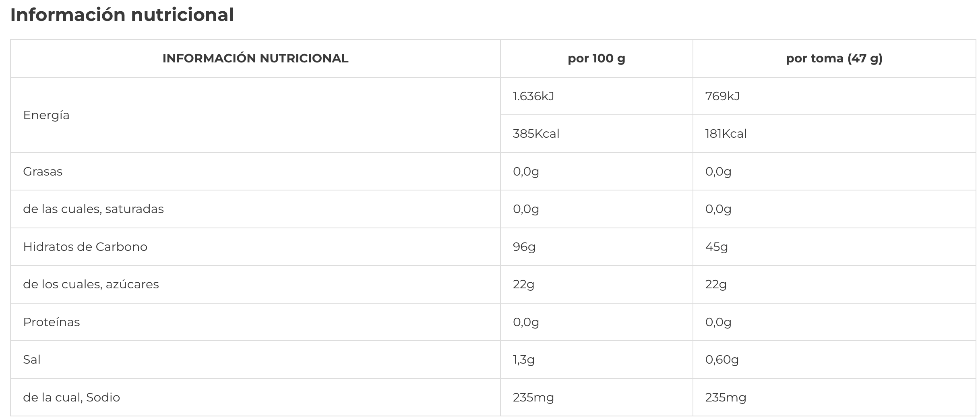980x418 pixels.
Task: Click the "de las cuales, saturadas" label
Action: (93, 209)
